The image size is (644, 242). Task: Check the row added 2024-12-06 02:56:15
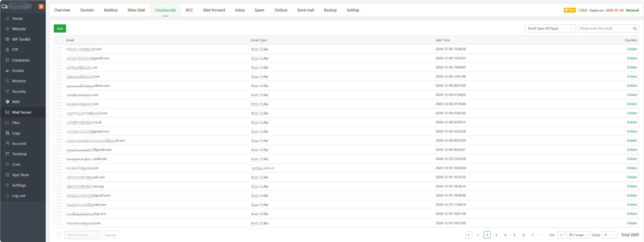click(59, 122)
